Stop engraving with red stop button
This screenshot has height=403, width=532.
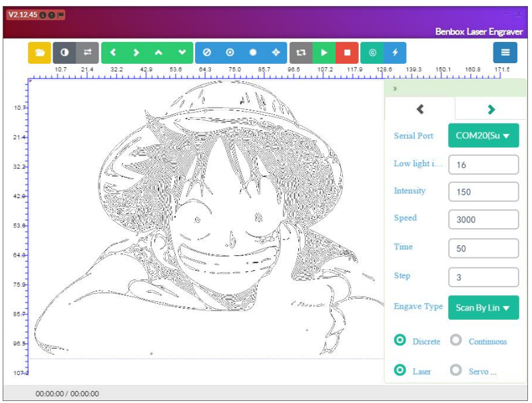(x=347, y=53)
